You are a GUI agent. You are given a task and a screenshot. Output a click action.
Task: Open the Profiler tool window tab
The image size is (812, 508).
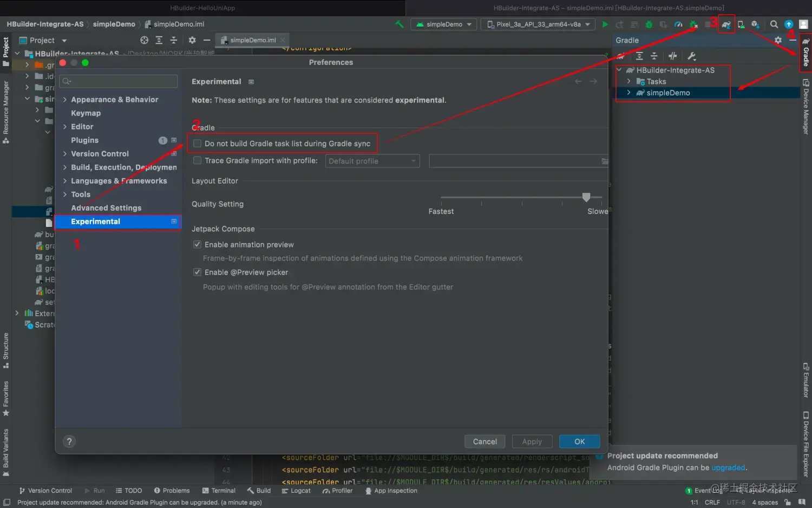pyautogui.click(x=337, y=491)
